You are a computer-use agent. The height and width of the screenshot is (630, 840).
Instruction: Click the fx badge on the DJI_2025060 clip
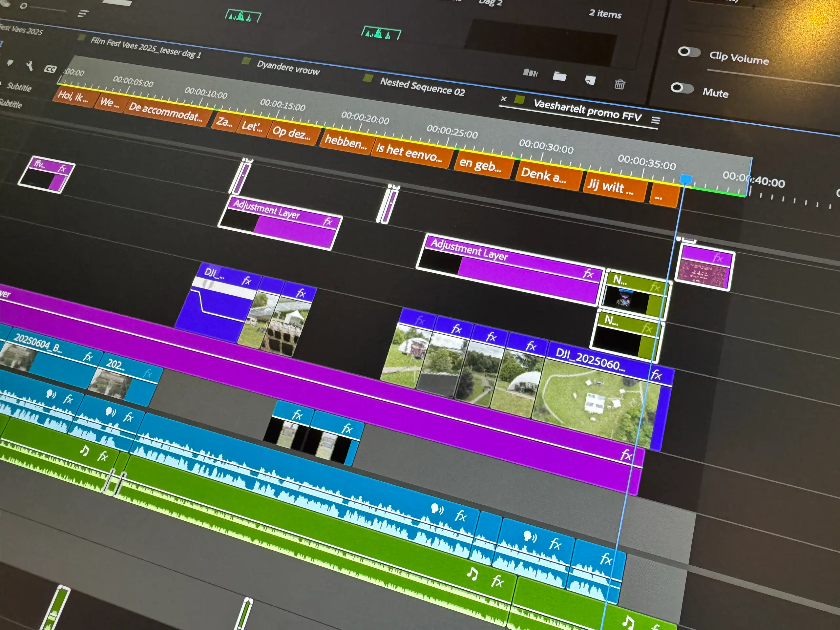(656, 376)
